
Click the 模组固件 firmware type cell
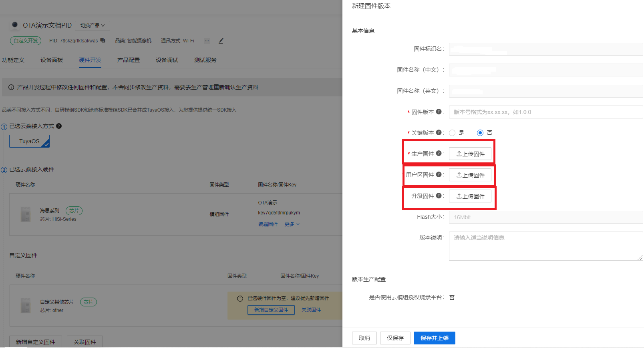tap(219, 214)
